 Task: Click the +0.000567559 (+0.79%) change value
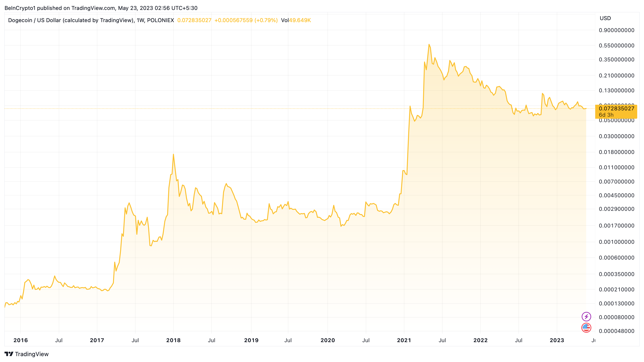click(x=246, y=20)
